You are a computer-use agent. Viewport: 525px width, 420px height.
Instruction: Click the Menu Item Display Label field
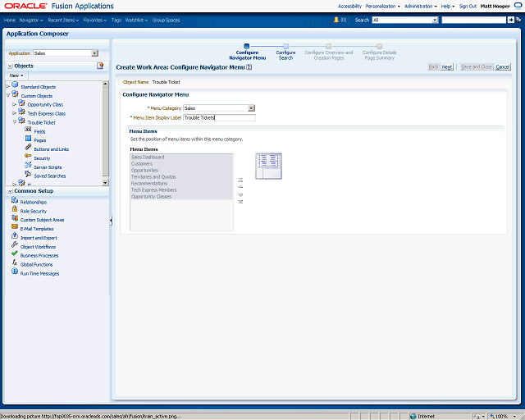219,118
